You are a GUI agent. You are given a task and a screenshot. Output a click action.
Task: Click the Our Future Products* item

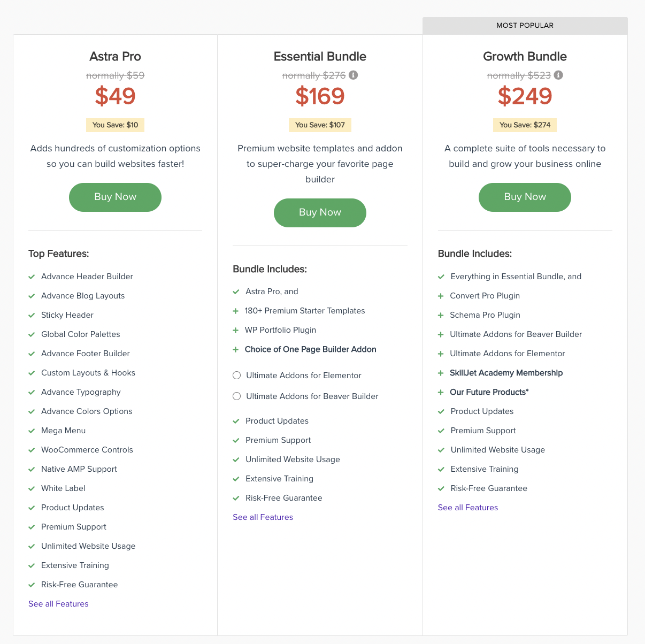489,392
